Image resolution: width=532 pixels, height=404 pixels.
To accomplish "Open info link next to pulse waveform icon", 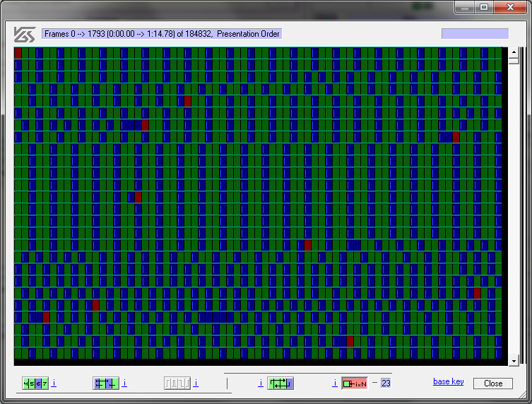I will [196, 383].
